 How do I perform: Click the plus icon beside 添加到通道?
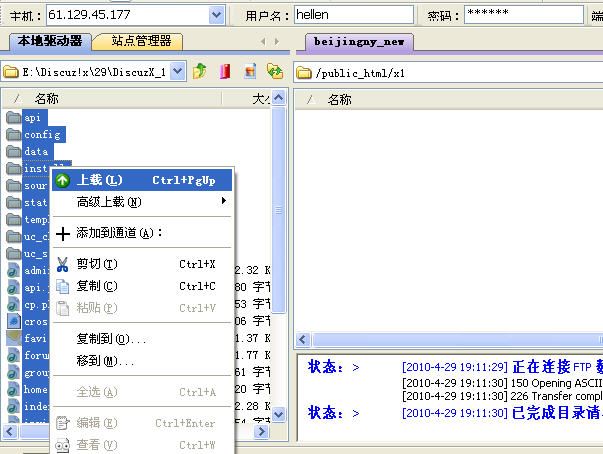click(63, 233)
